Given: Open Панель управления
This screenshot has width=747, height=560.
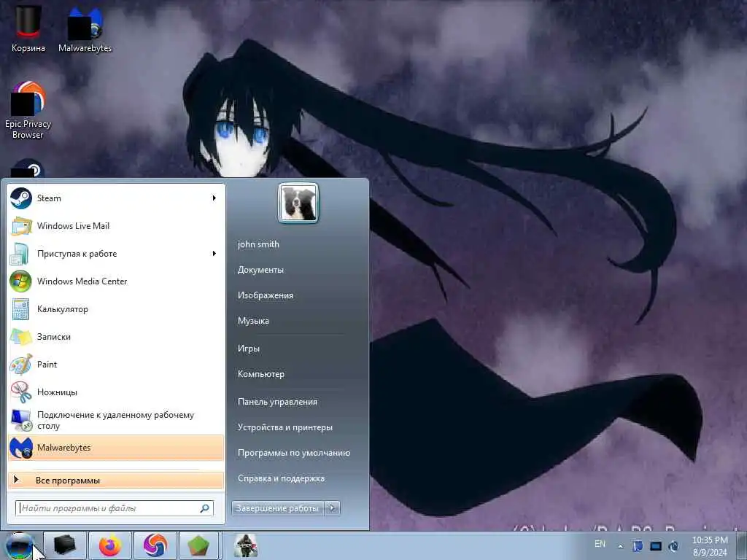Looking at the screenshot, I should coord(278,402).
